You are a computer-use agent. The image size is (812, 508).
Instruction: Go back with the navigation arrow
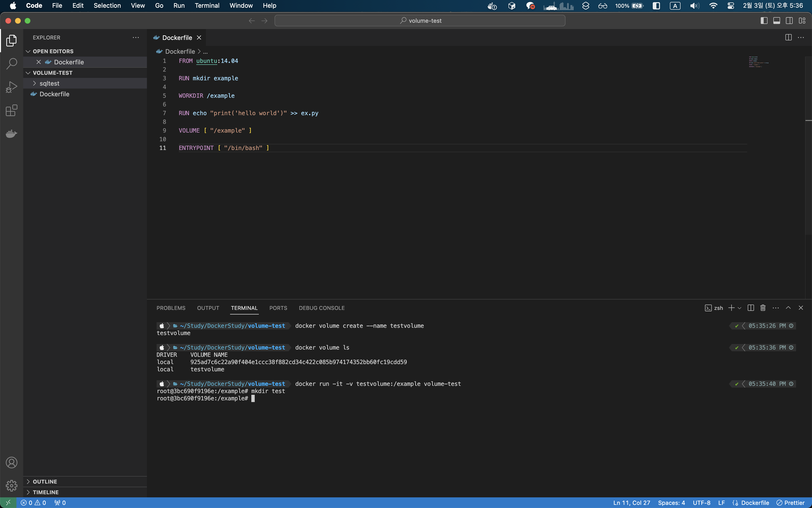252,21
